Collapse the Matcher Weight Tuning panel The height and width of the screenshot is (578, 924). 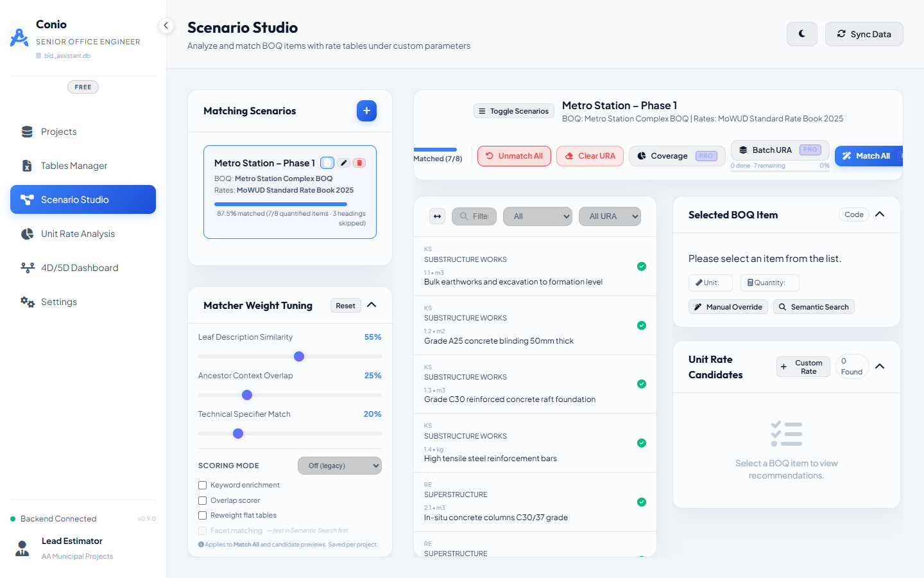pos(372,305)
